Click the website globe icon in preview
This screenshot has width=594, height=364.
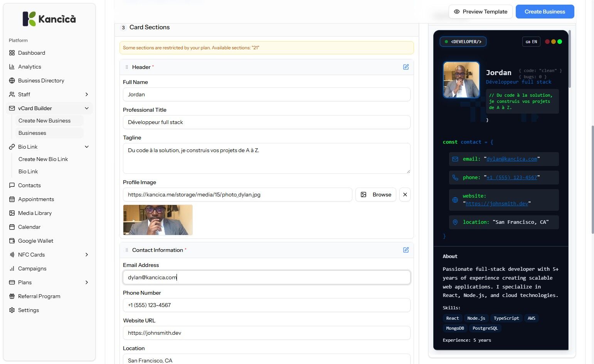coord(455,200)
